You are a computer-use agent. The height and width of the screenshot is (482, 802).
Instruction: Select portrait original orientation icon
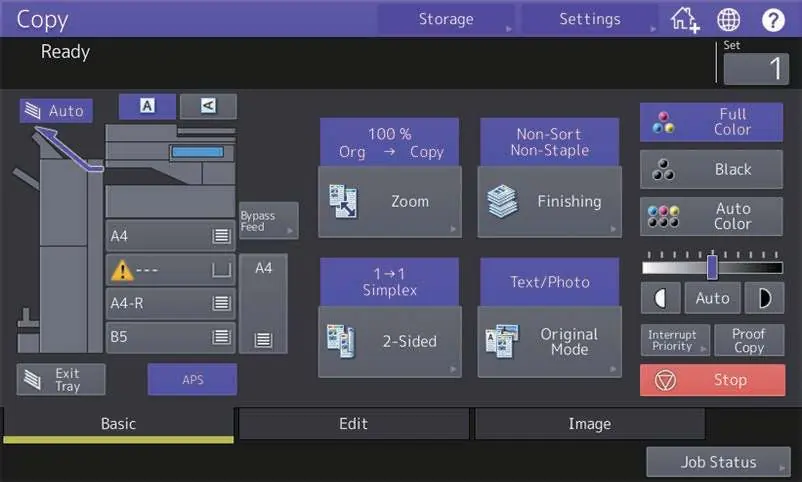click(147, 106)
